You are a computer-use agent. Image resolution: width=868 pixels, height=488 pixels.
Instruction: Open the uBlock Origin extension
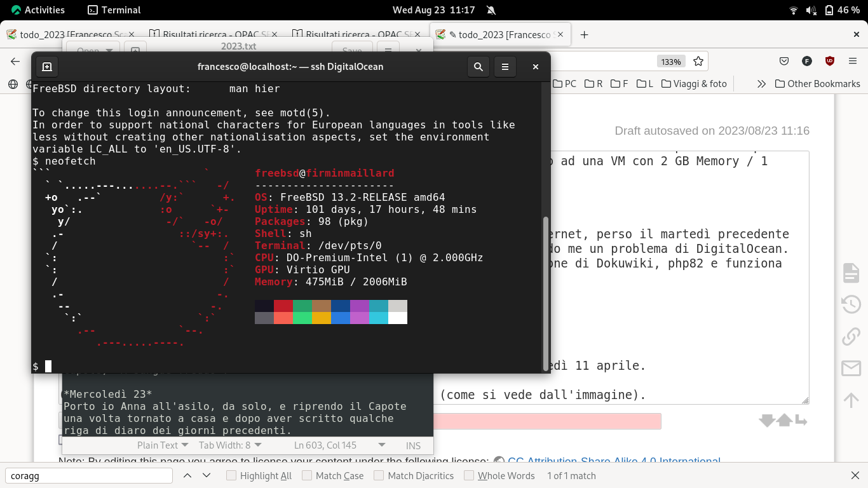click(829, 62)
